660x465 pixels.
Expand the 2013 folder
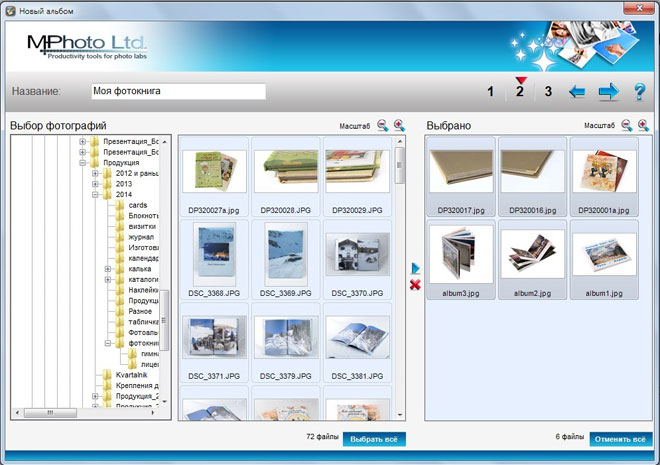click(x=95, y=184)
